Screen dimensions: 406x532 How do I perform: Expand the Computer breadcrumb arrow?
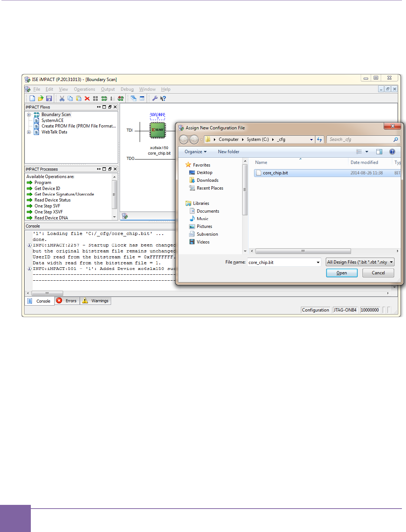(243, 140)
